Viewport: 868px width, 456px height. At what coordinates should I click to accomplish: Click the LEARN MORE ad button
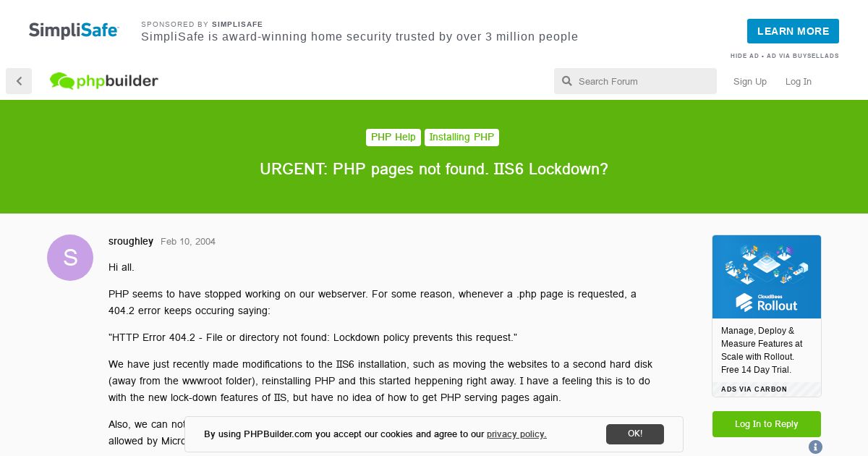[x=793, y=31]
